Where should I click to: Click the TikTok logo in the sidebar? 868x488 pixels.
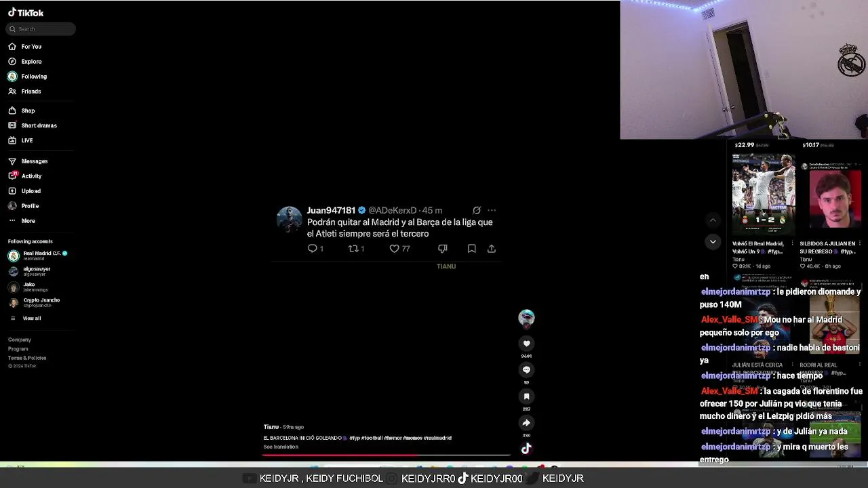pos(26,13)
